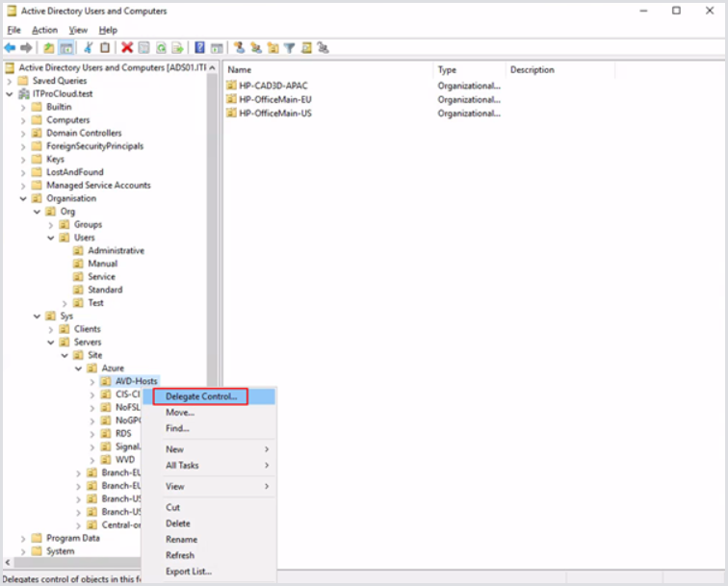
Task: Select the Domain Controllers tree item
Action: 84,133
